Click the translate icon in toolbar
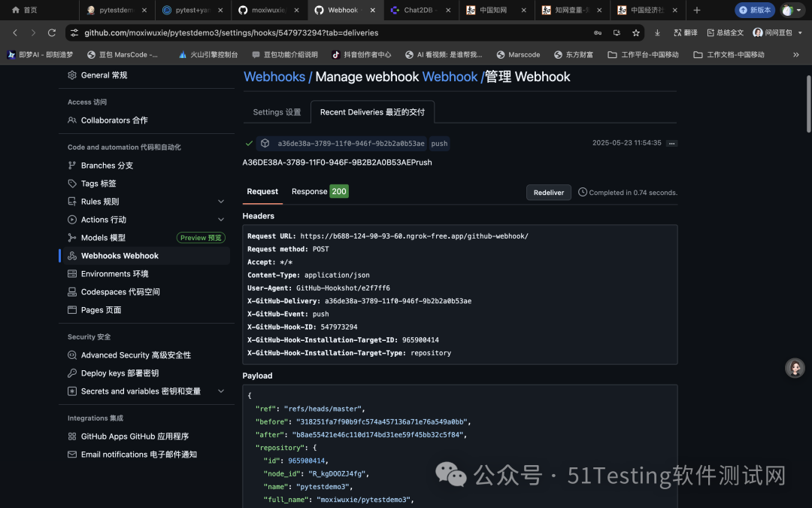Image resolution: width=812 pixels, height=508 pixels. [x=677, y=32]
